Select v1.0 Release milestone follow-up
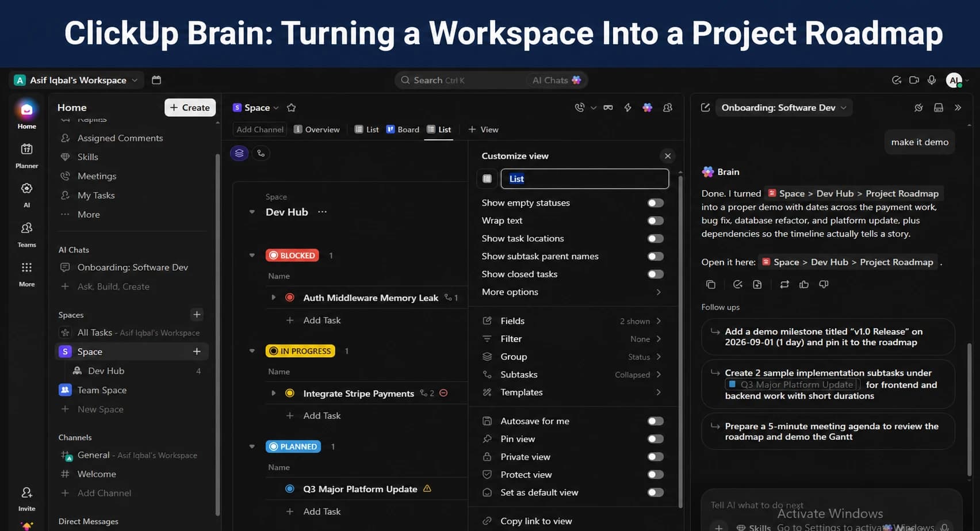 tap(828, 337)
